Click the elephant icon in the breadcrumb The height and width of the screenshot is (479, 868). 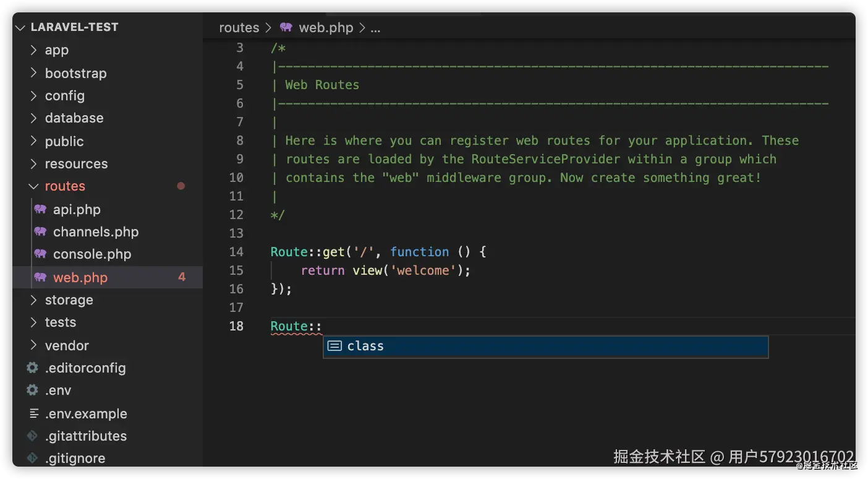tap(286, 27)
